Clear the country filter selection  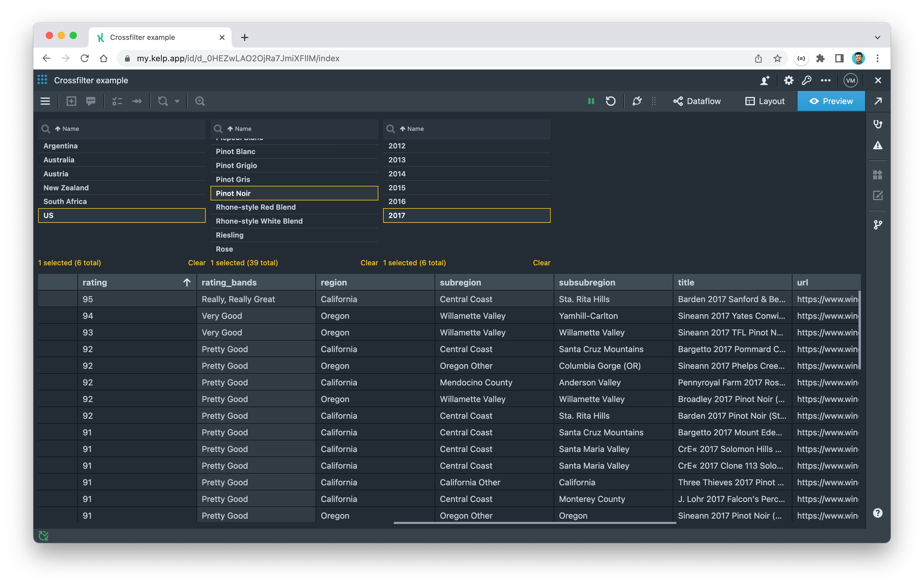196,263
